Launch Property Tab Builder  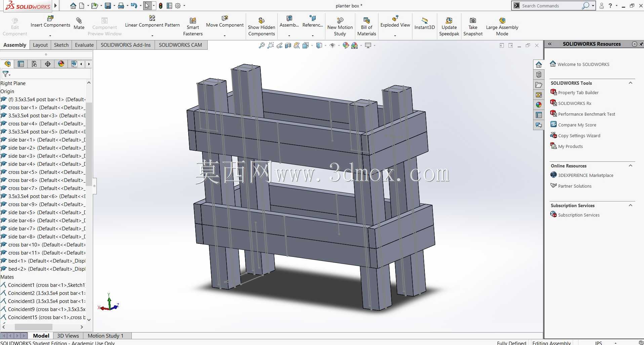coord(578,92)
